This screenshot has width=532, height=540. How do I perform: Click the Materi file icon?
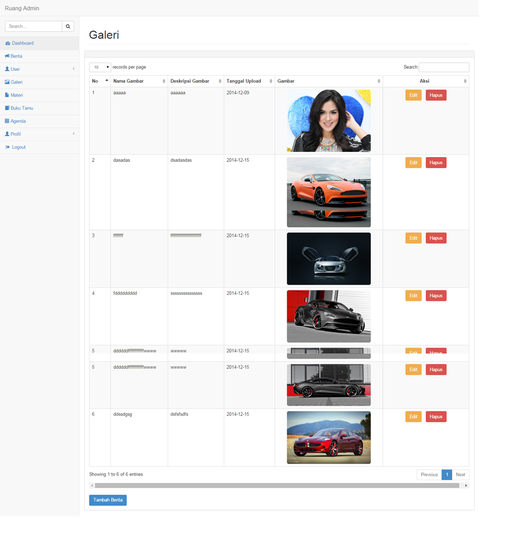(7, 95)
